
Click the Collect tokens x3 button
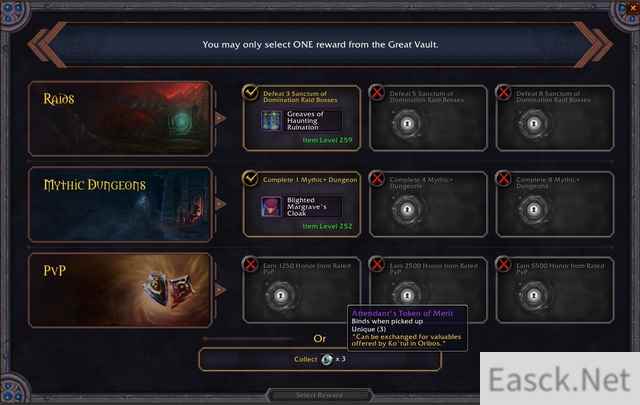320,360
